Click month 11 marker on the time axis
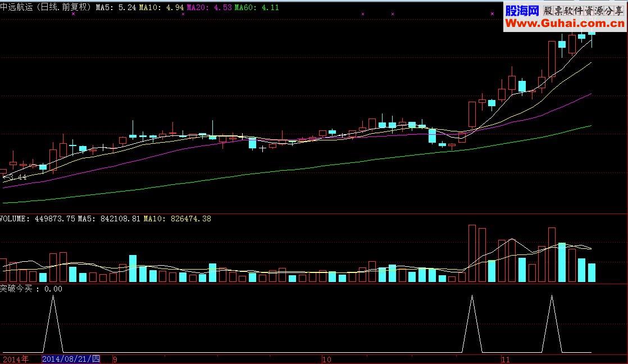The width and height of the screenshot is (628, 364). point(506,360)
